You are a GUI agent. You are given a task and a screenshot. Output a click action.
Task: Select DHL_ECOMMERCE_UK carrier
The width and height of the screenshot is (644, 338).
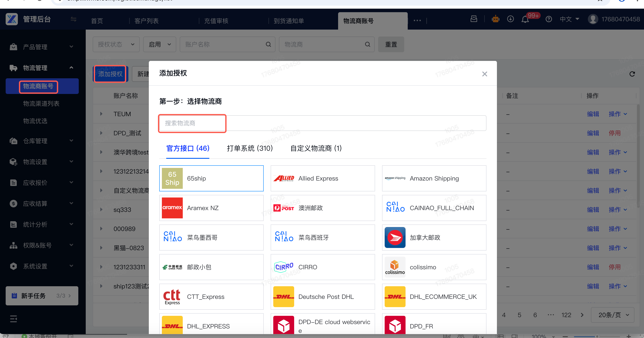point(434,297)
